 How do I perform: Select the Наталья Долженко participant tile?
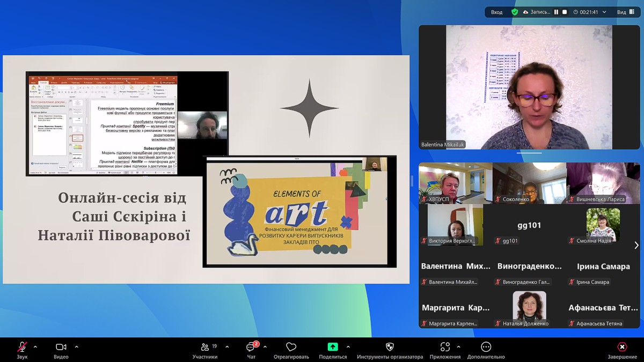[529, 308]
